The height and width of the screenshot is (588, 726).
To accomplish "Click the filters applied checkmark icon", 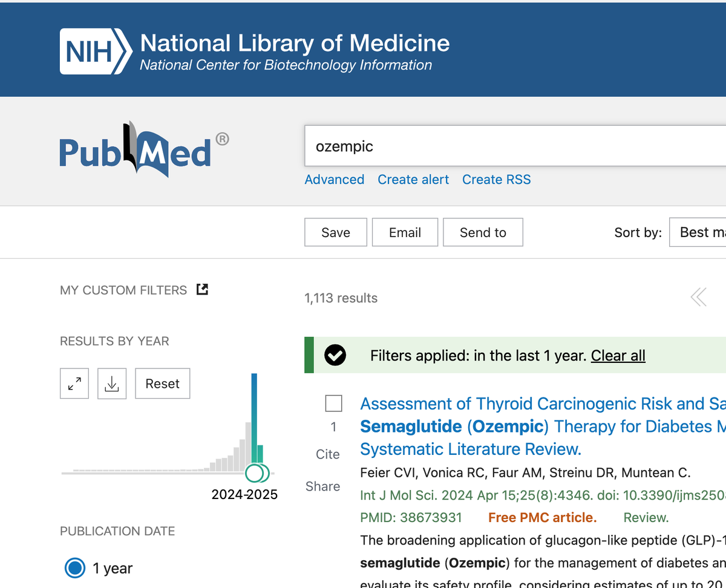I will (335, 355).
